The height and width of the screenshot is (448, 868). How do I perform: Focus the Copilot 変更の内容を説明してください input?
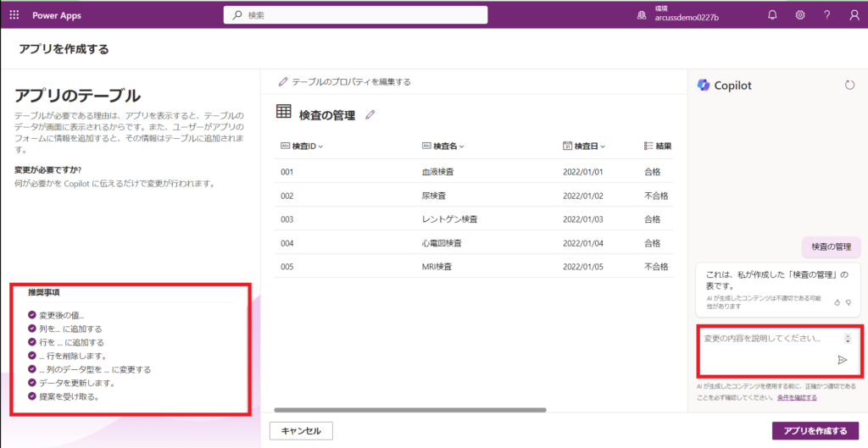click(x=779, y=351)
